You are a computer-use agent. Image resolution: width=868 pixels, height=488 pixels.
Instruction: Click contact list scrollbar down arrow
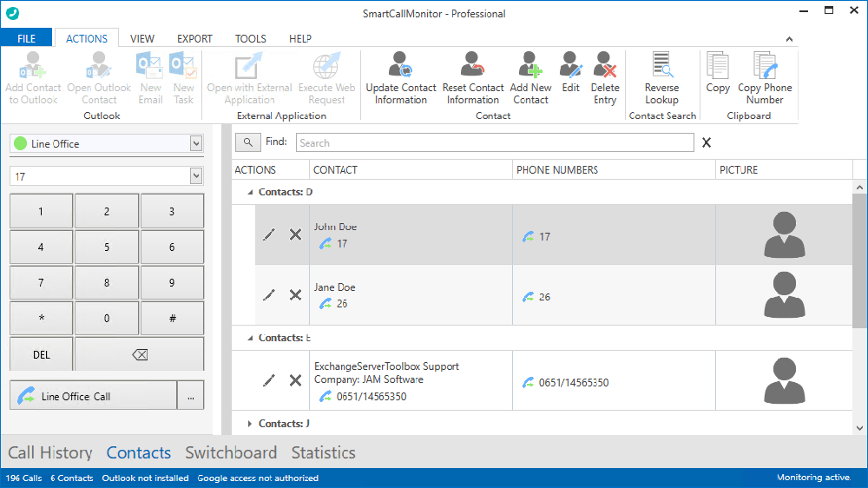859,427
